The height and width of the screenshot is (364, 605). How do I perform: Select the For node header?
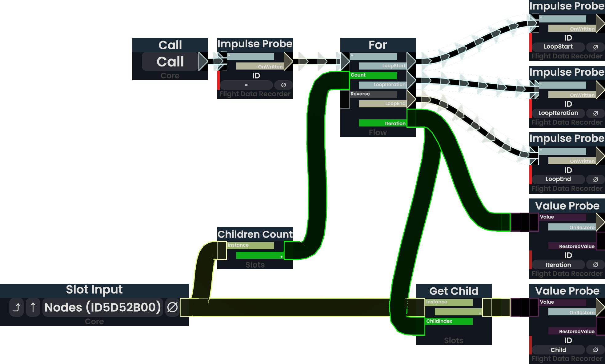click(378, 45)
